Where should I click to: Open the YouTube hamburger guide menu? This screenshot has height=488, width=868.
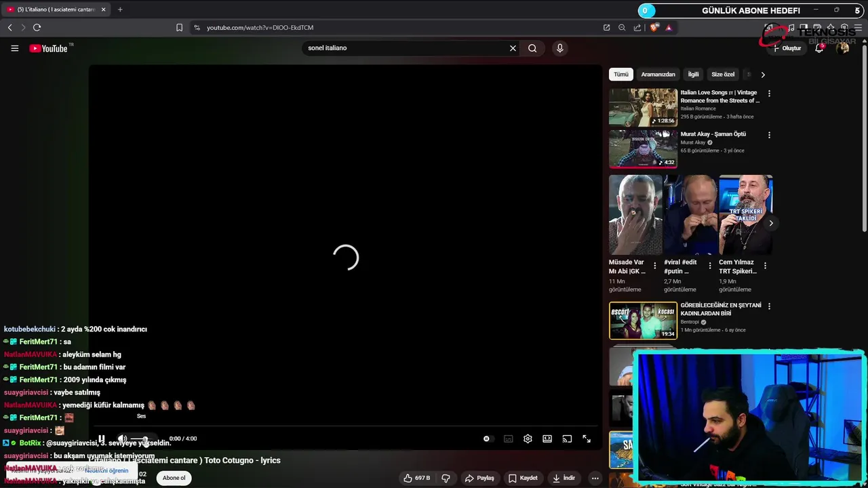coord(14,48)
